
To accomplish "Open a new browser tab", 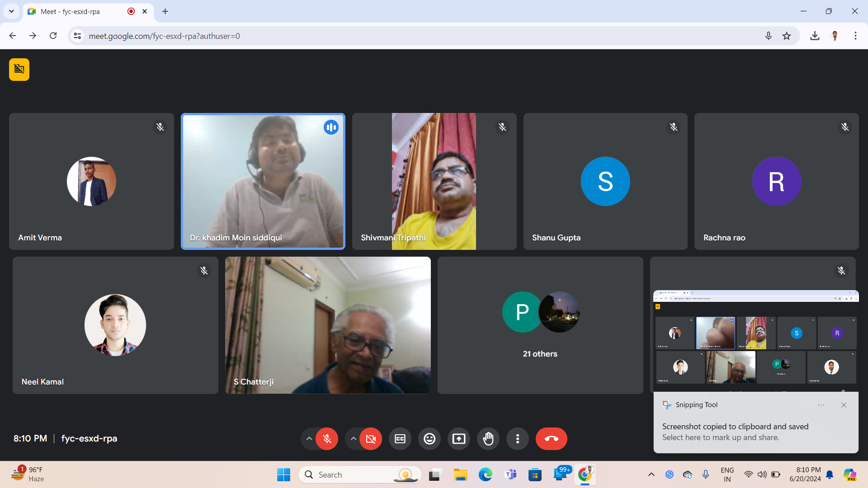I will coord(165,11).
